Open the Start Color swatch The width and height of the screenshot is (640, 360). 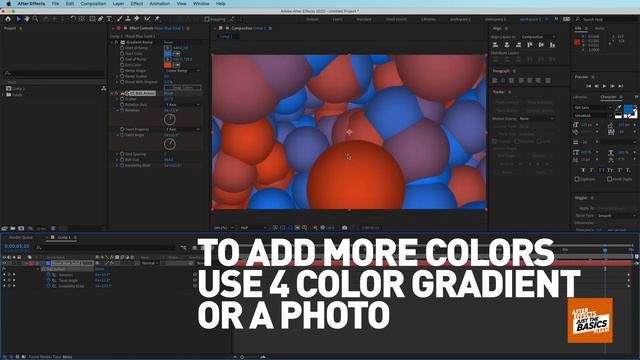167,53
